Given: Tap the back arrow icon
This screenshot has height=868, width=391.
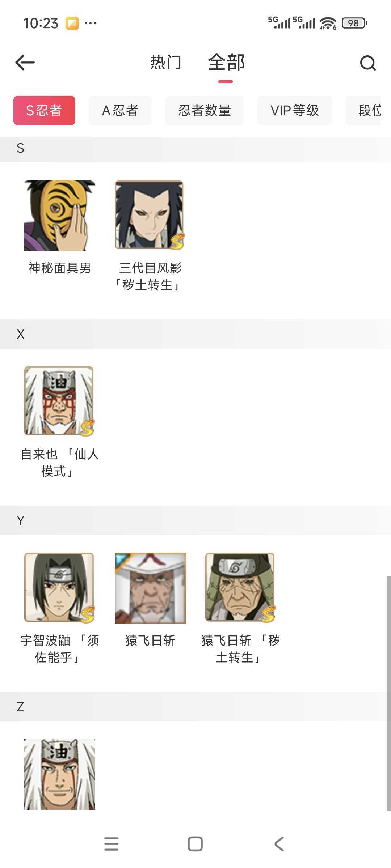Looking at the screenshot, I should click(25, 63).
